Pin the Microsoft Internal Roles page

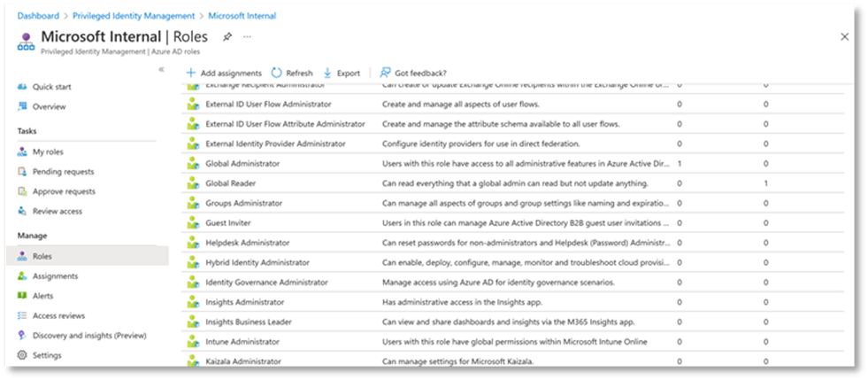(227, 36)
